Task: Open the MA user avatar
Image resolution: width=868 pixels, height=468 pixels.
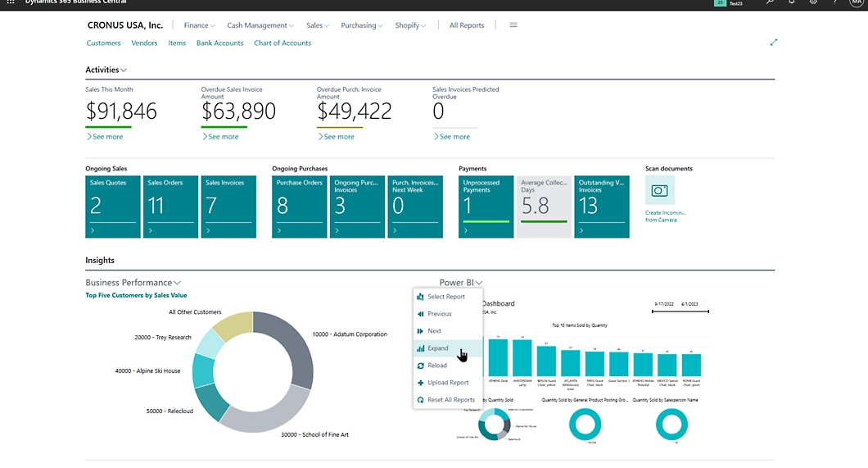Action: pyautogui.click(x=857, y=2)
